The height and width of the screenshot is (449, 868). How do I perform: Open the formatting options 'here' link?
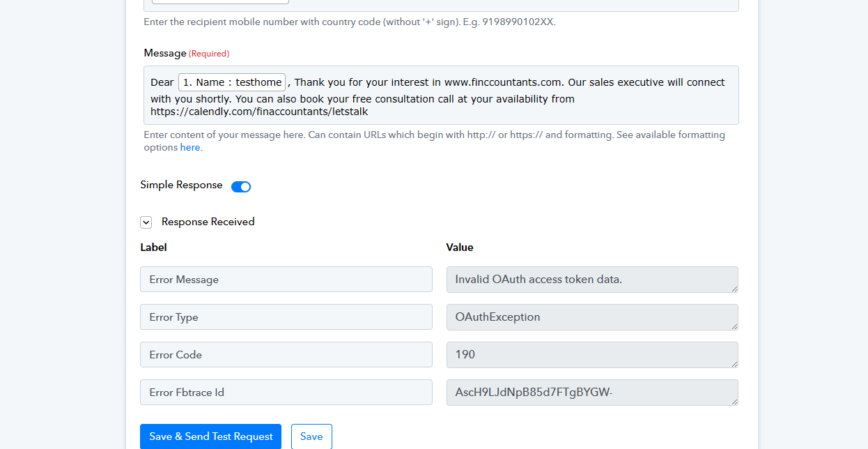tap(190, 148)
